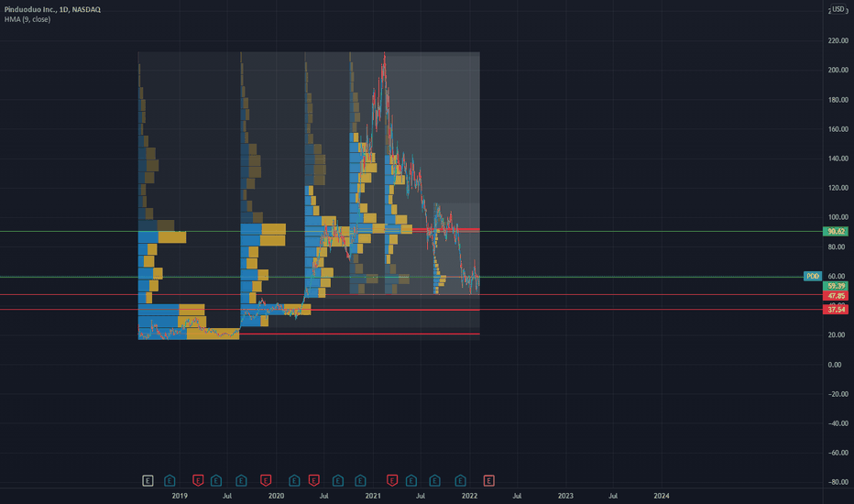
Task: Click the 2019 label on time axis
Action: point(180,496)
